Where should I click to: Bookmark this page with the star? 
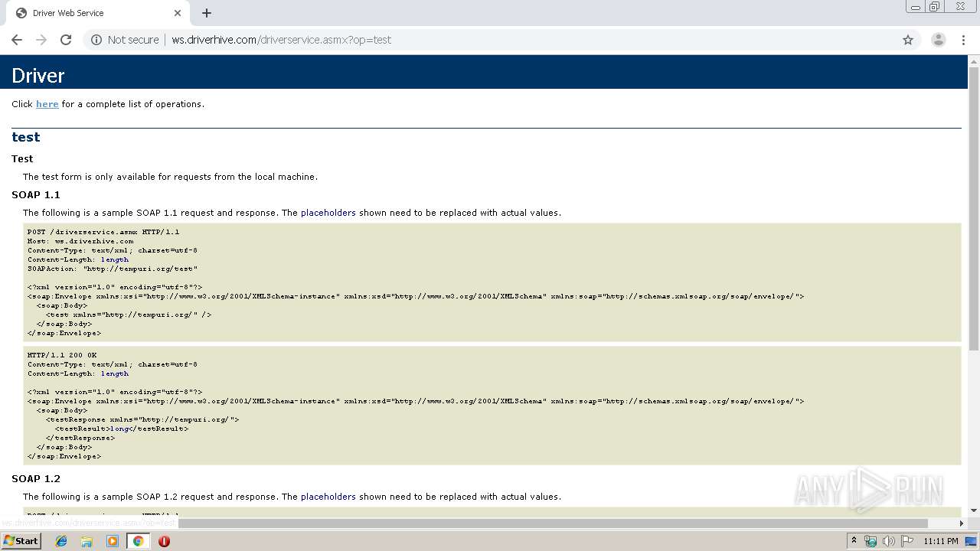point(908,40)
